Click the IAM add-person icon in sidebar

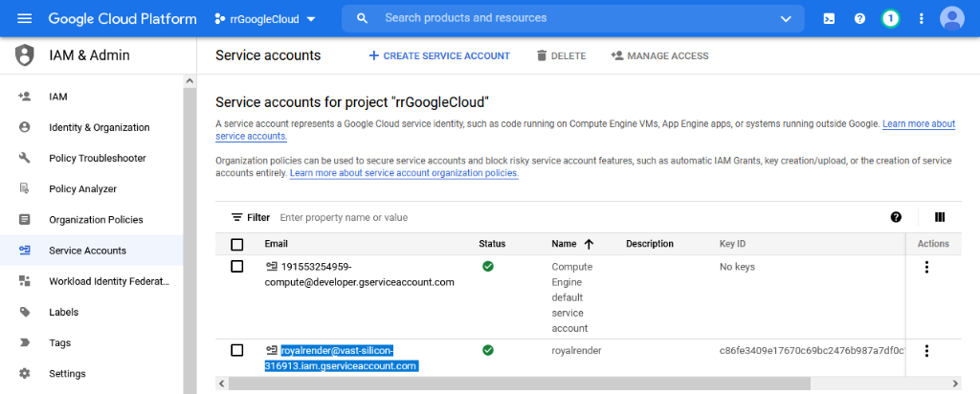(24, 97)
